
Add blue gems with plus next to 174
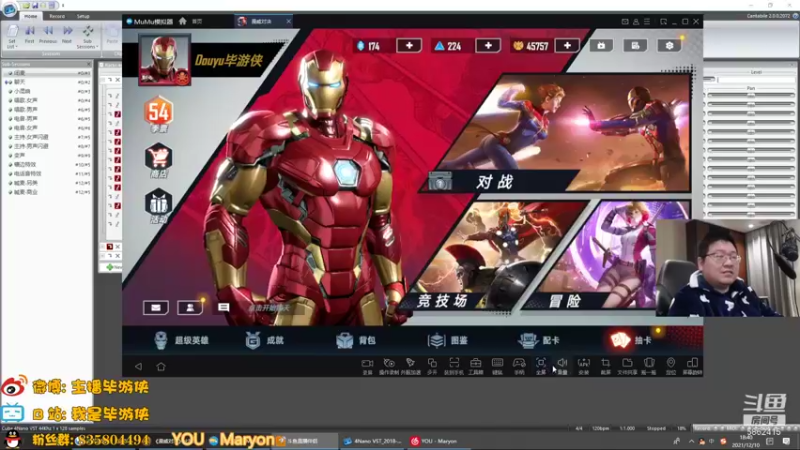click(x=409, y=45)
